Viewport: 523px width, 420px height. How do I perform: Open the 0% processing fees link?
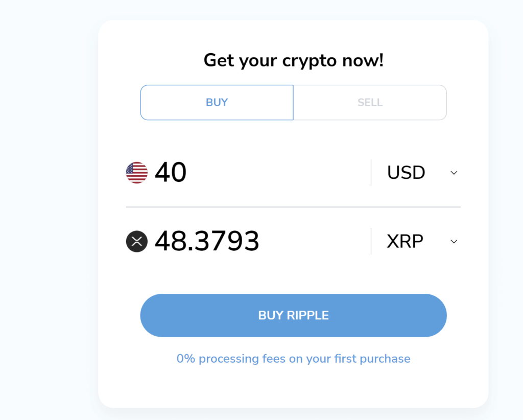click(x=293, y=358)
